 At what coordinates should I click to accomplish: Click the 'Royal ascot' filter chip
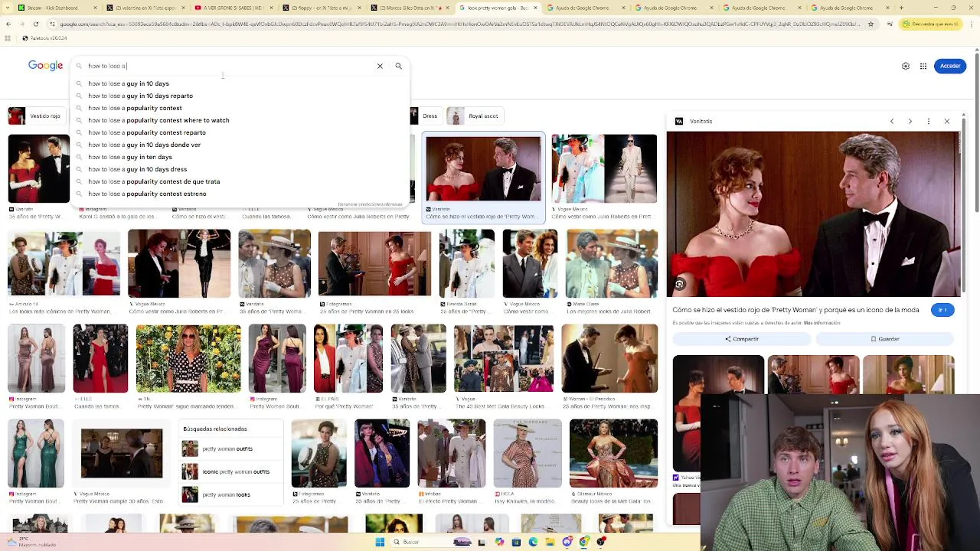pos(475,116)
